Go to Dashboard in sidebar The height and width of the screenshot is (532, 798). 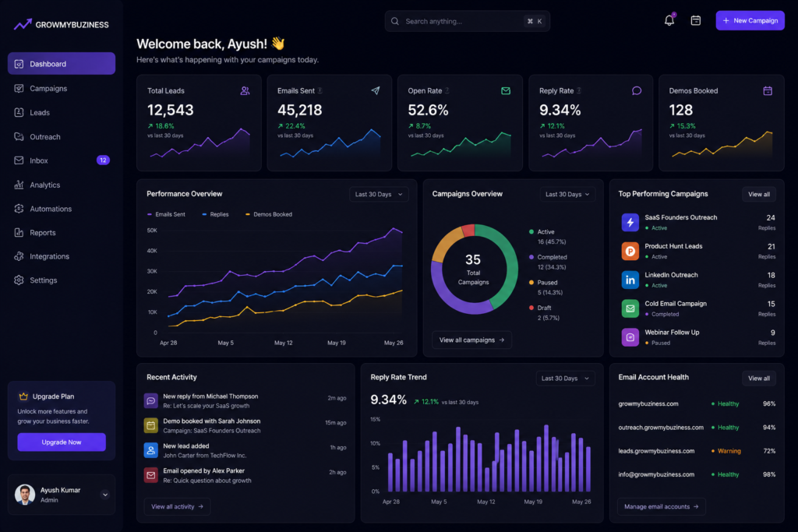click(x=61, y=64)
